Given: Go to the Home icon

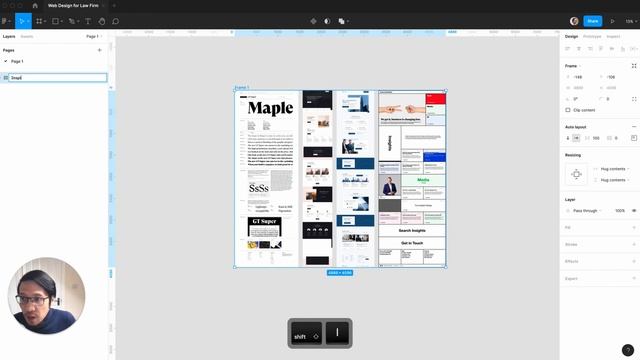Looking at the screenshot, I should coord(35,6).
